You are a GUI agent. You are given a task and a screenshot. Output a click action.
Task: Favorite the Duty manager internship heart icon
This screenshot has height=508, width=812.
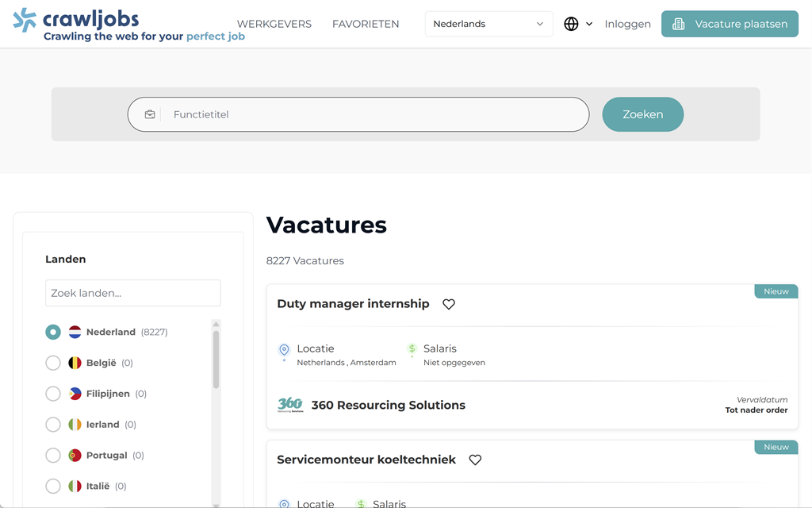(449, 304)
